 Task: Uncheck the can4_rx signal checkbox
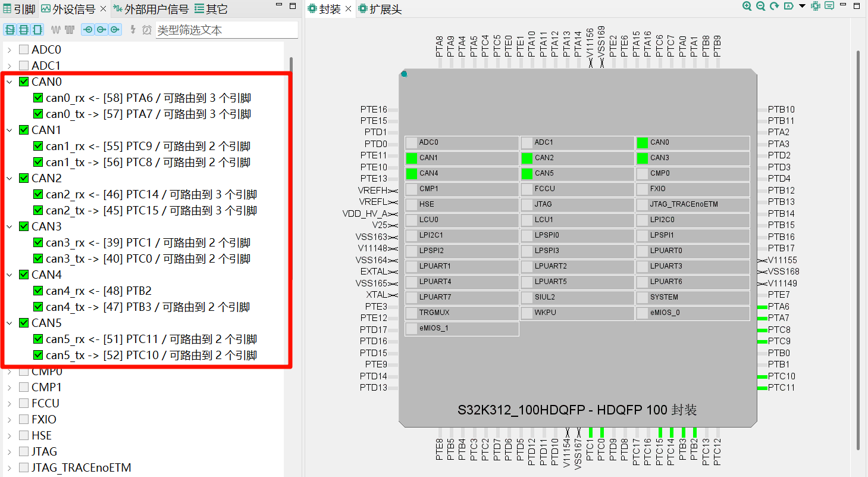(38, 291)
